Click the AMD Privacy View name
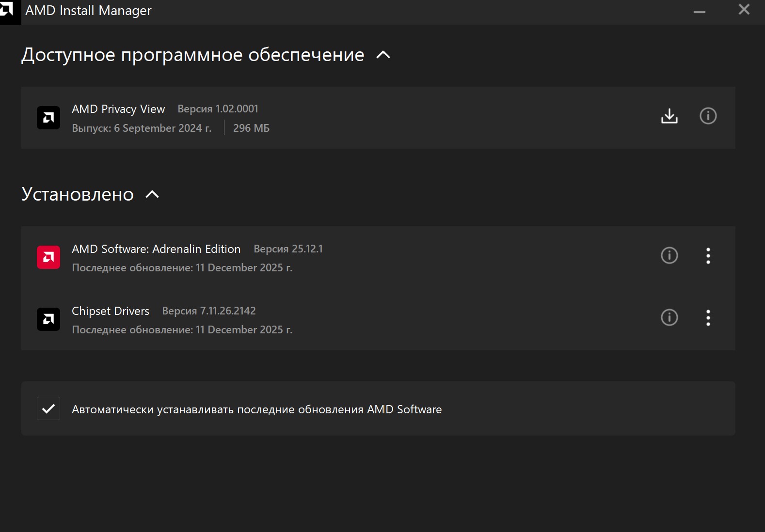Image resolution: width=765 pixels, height=532 pixels. pyautogui.click(x=118, y=109)
